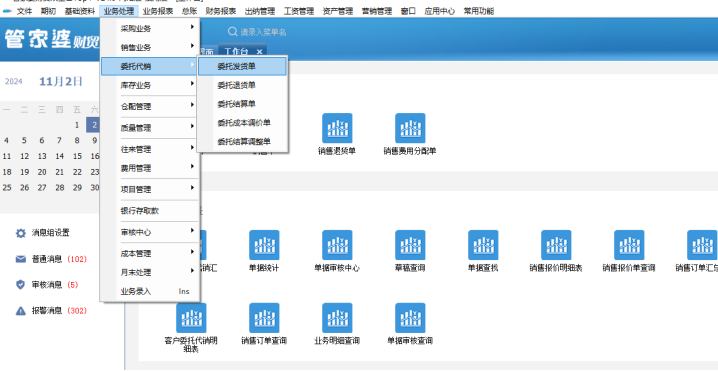
Task: Expand the 费用管理 submenu
Action: tap(150, 168)
